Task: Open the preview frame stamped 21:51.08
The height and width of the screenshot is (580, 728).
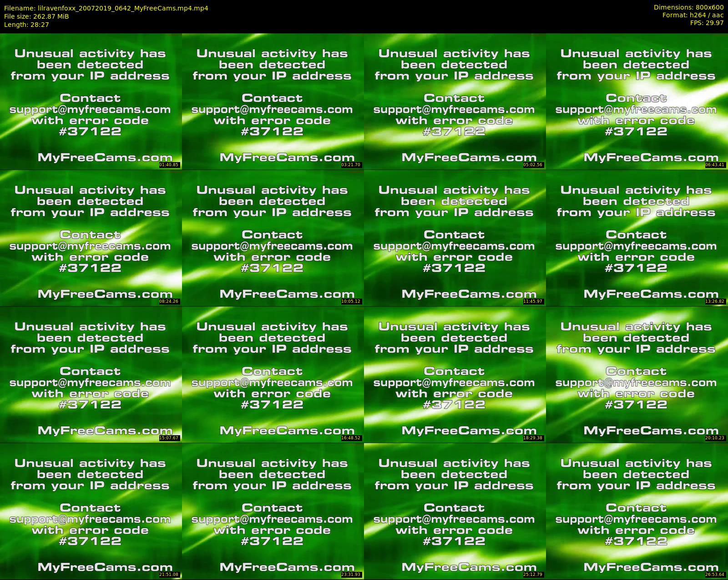Action: [x=91, y=511]
